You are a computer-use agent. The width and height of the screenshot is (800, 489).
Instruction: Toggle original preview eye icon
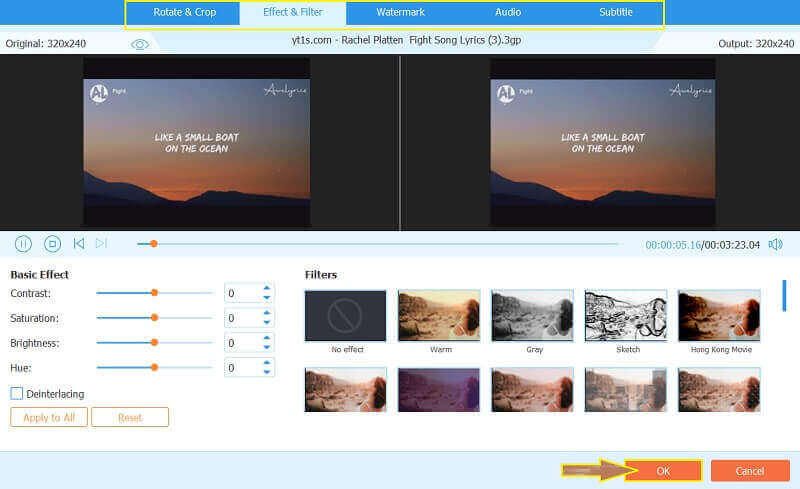(139, 44)
